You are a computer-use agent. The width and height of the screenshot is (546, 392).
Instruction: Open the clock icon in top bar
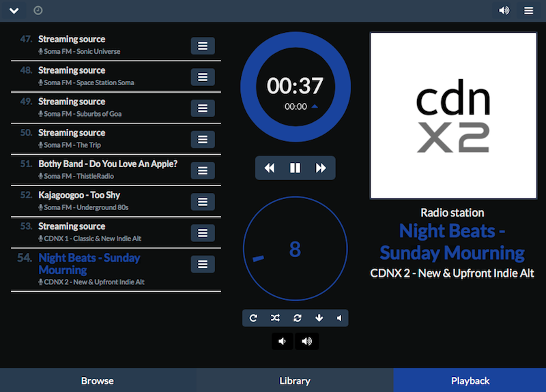38,11
